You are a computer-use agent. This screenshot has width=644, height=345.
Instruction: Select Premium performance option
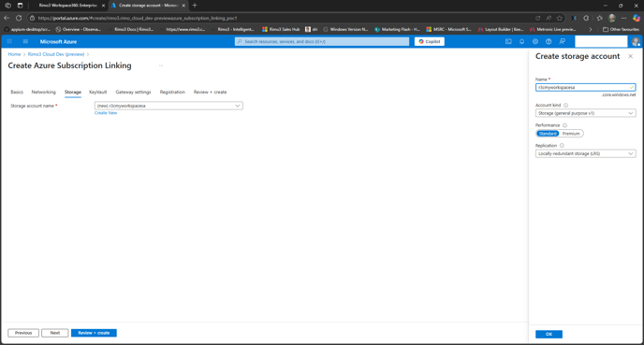571,134
